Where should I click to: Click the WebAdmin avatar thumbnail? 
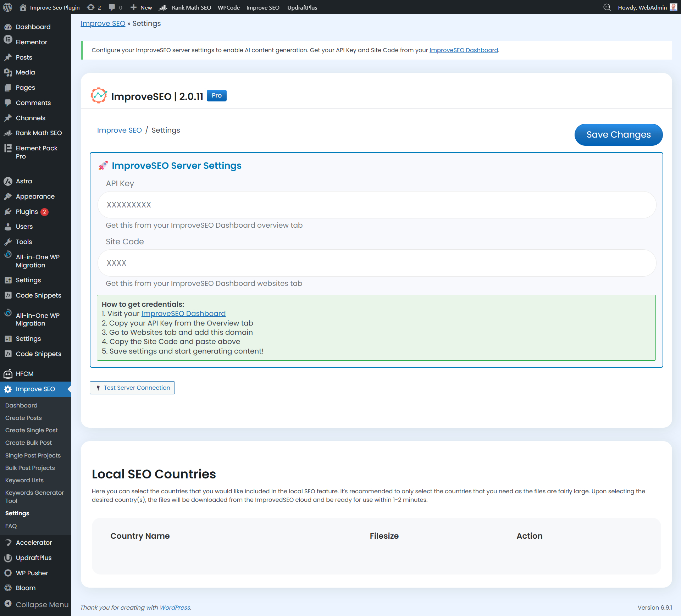coord(673,7)
